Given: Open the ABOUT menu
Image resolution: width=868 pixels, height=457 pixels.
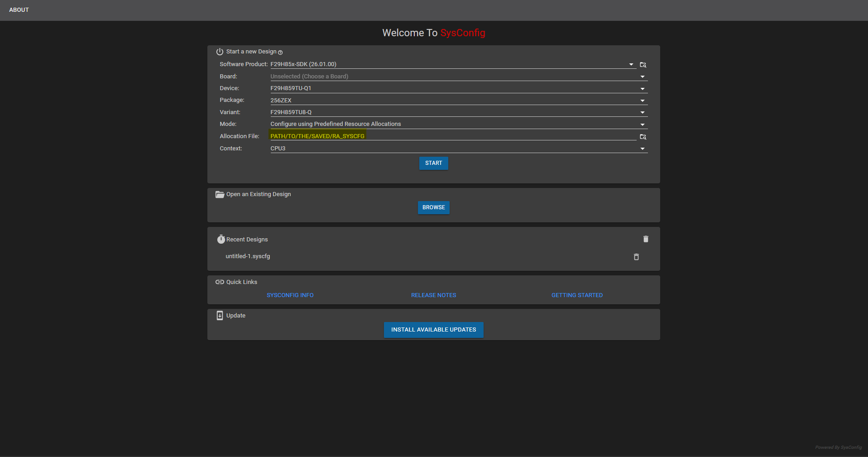Looking at the screenshot, I should pos(19,10).
